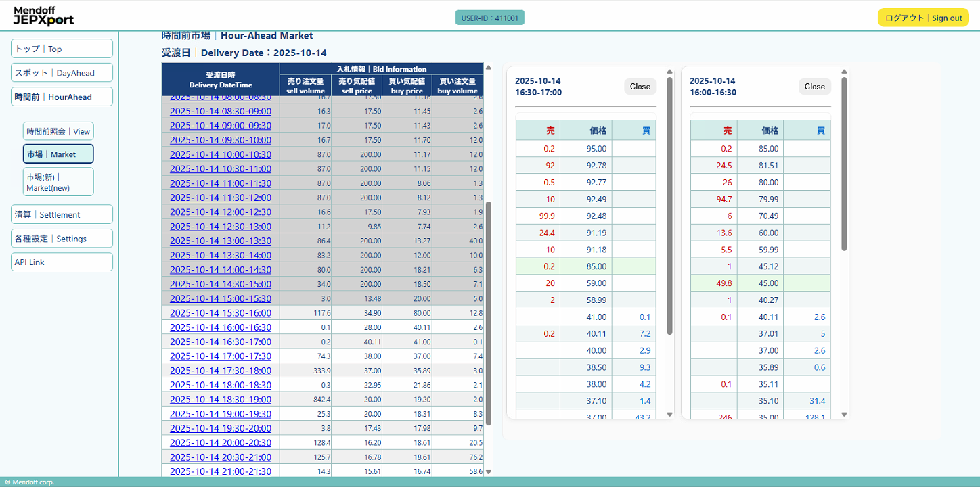Click scroll-down arrow of the delivery table
Image resolution: width=980 pixels, height=487 pixels.
(x=489, y=472)
